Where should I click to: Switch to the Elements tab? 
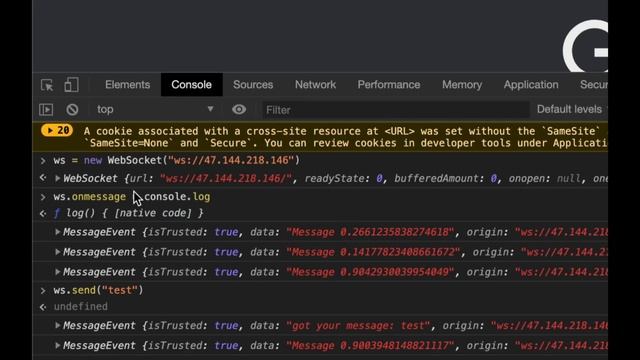tap(127, 84)
